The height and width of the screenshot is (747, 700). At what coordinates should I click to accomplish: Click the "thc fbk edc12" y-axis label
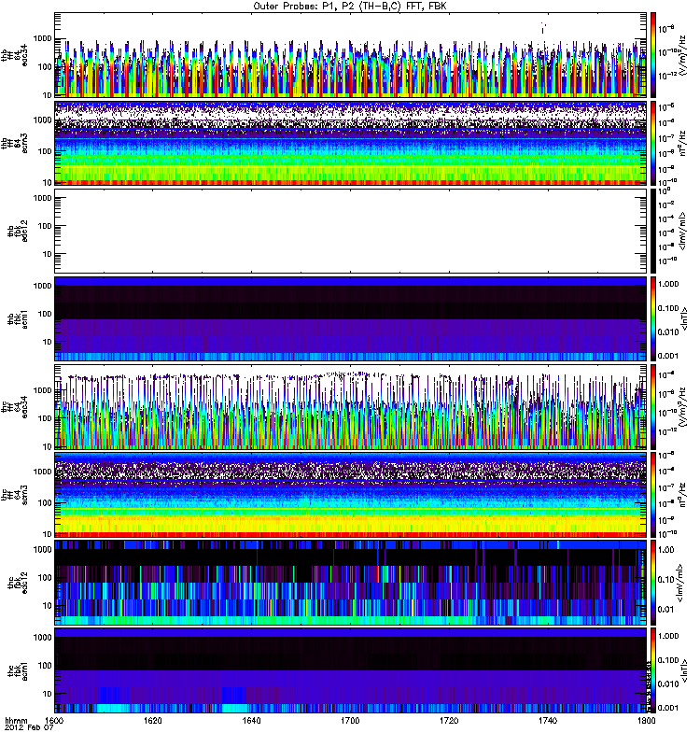(x=18, y=583)
